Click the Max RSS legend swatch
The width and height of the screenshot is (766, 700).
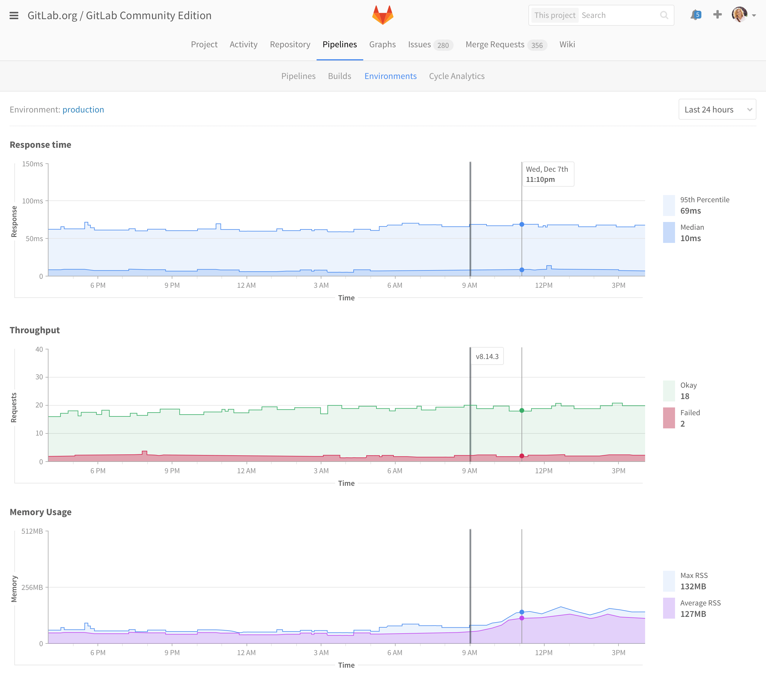669,581
